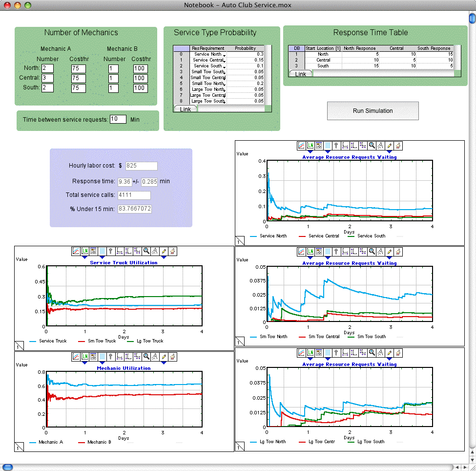The width and height of the screenshot is (476, 471).
Task: Click Link button under Service Type Probability table
Action: pos(186,109)
